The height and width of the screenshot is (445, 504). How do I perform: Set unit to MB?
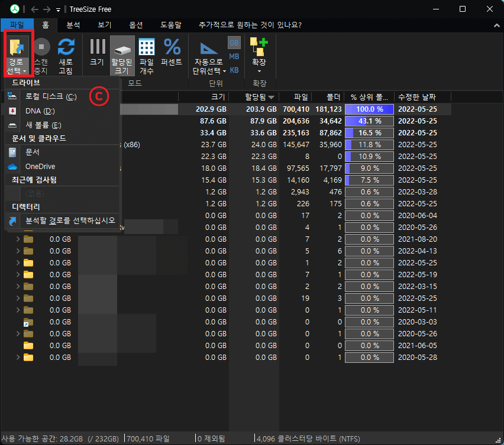point(234,57)
